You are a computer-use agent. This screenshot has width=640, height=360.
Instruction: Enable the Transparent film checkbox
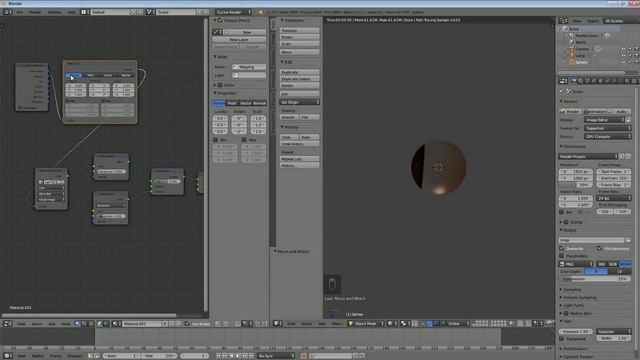tap(562, 339)
